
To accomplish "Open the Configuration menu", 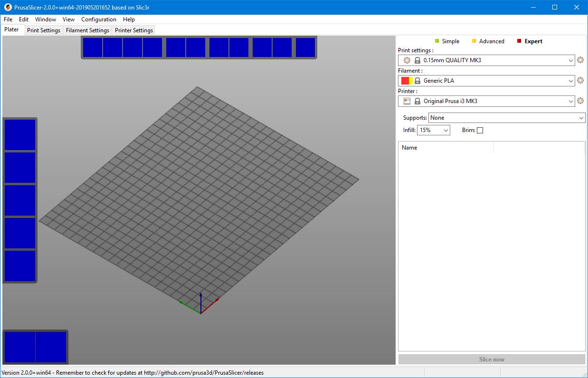I will [x=99, y=19].
